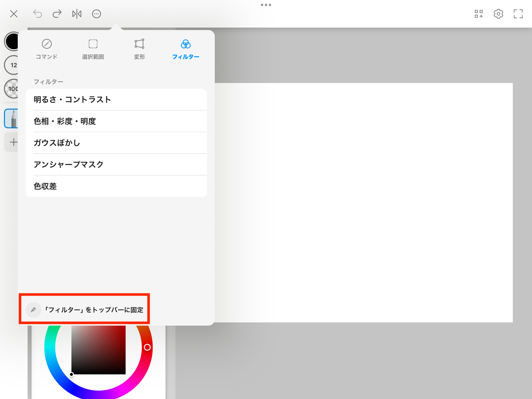The width and height of the screenshot is (532, 399).
Task: Toggle the symmetry mirror tool
Action: point(77,14)
